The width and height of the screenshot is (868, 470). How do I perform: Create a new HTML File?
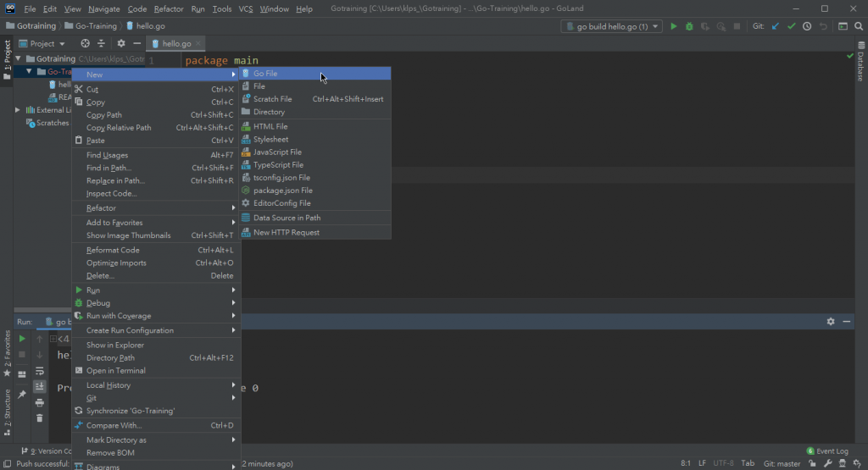pos(315,126)
